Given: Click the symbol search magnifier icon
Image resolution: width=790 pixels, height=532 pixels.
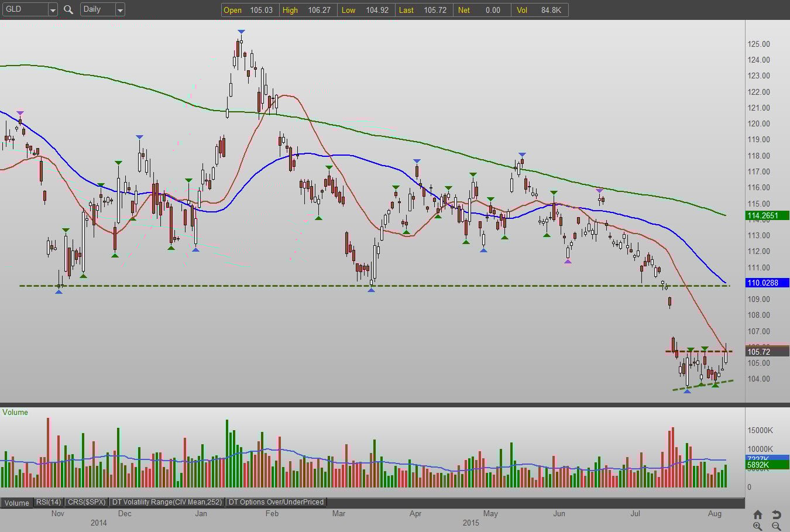Looking at the screenshot, I should 68,9.
